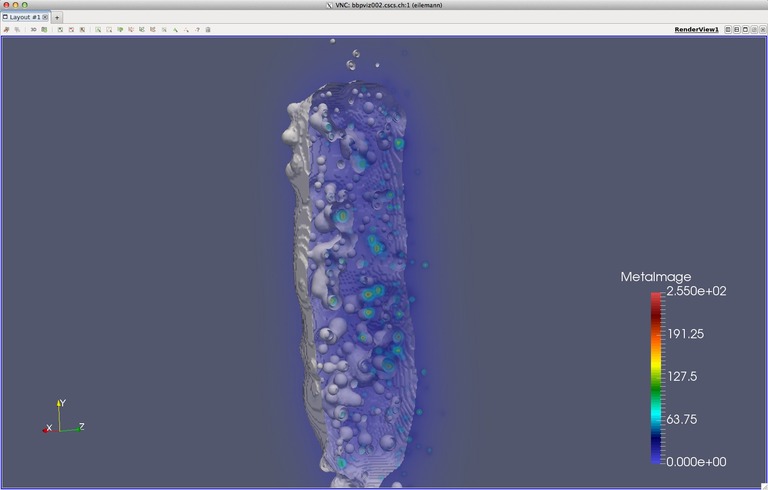
Task: Open the green adjust camera tool
Action: (x=44, y=29)
